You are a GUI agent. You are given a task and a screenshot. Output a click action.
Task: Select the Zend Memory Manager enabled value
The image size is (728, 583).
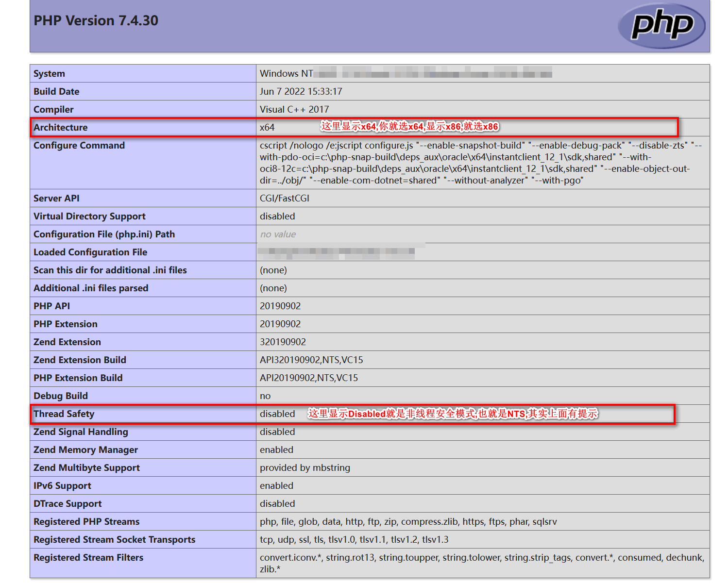coord(276,450)
